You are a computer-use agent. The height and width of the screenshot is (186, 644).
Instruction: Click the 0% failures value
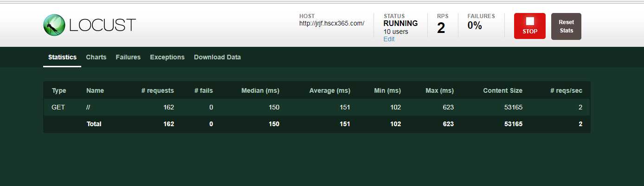pos(475,26)
